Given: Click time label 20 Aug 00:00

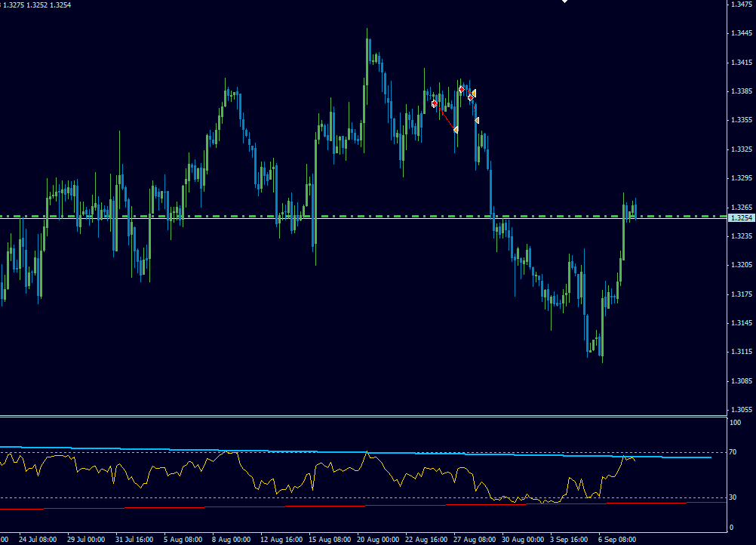Looking at the screenshot, I should tap(378, 539).
